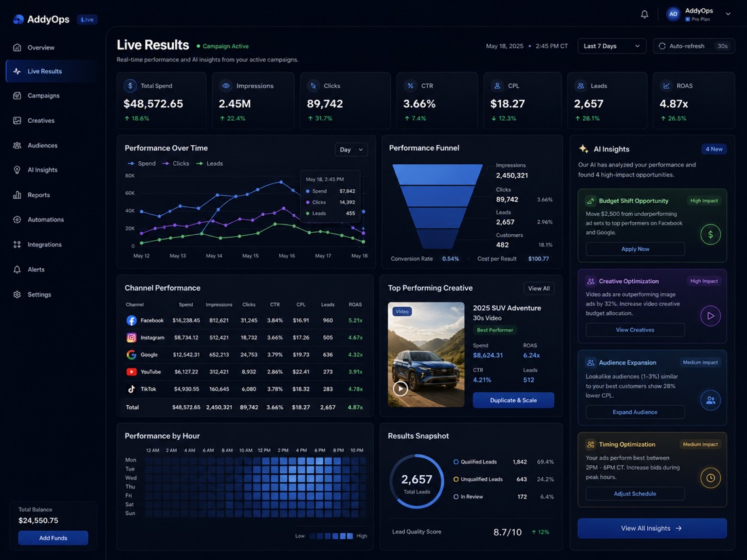Click the purple play circle in Creative Optimization
The height and width of the screenshot is (560, 747).
710,316
